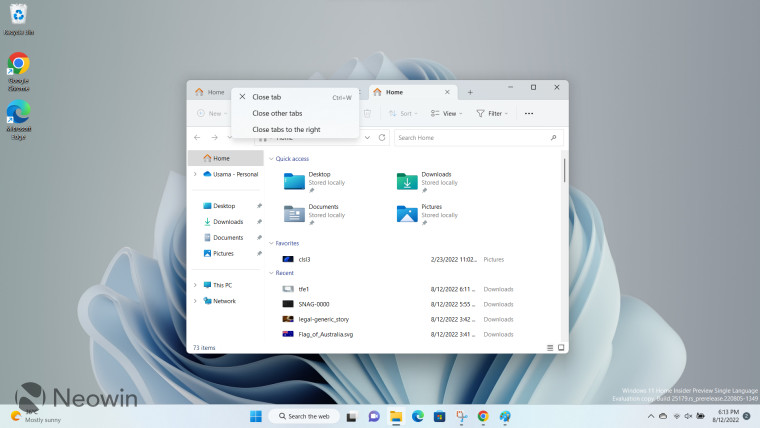Open Desktop in the navigation pane

coord(219,206)
